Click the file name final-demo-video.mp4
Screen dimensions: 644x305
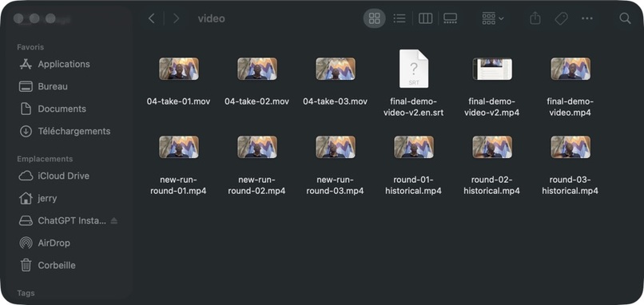[570, 107]
